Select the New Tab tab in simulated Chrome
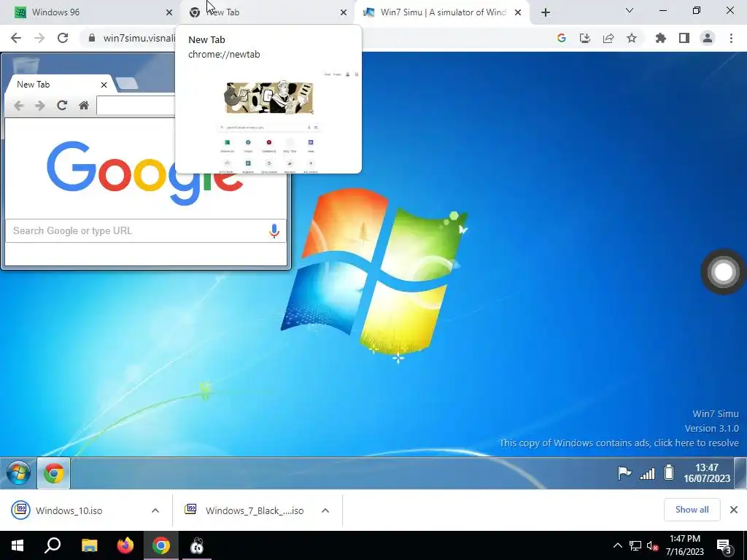Viewport: 747px width, 560px height. [60, 85]
